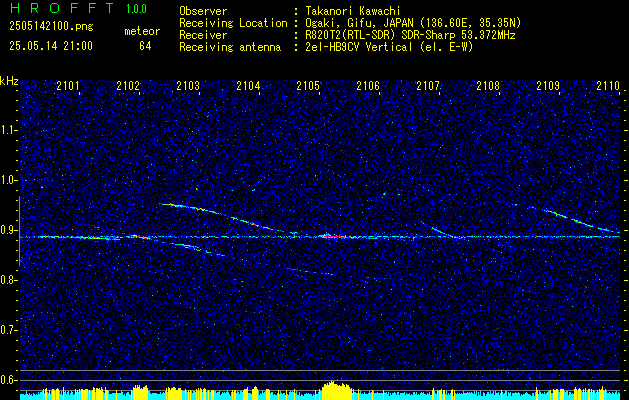Click the meteor count value 64
The height and width of the screenshot is (400, 629).
[x=145, y=46]
